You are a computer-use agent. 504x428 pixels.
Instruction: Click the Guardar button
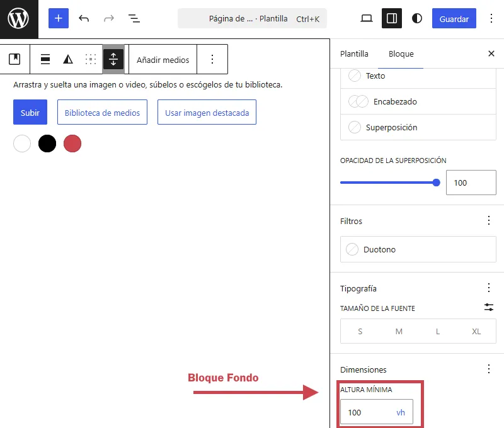(454, 19)
